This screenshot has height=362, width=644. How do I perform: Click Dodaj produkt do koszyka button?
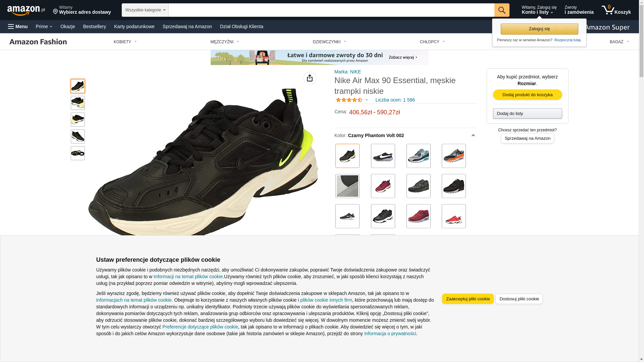pyautogui.click(x=528, y=95)
